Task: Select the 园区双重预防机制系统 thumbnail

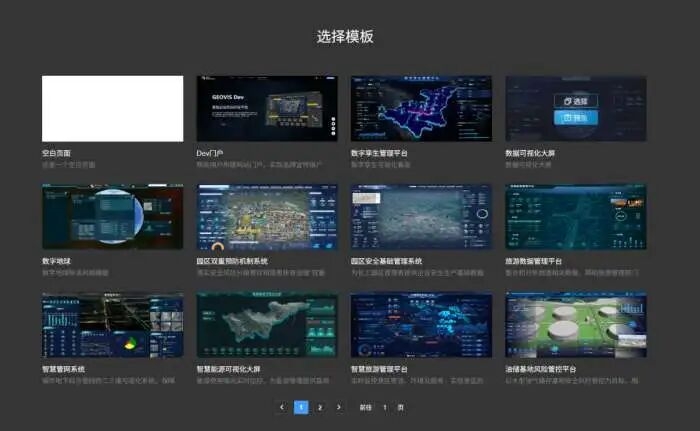Action: click(267, 217)
